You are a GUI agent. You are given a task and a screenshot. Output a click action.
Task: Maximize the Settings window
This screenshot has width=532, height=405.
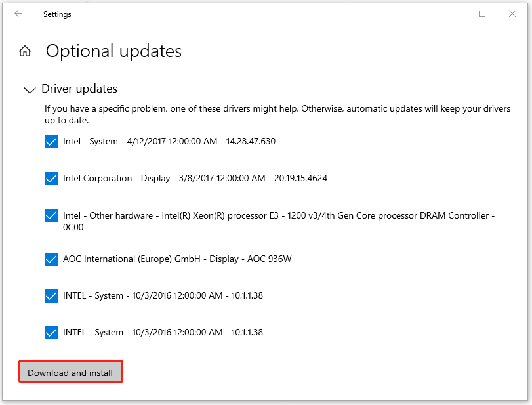tap(482, 14)
